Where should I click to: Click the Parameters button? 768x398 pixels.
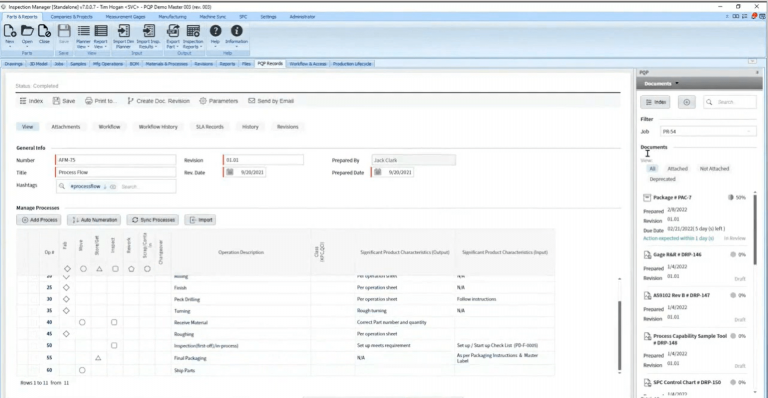click(218, 101)
